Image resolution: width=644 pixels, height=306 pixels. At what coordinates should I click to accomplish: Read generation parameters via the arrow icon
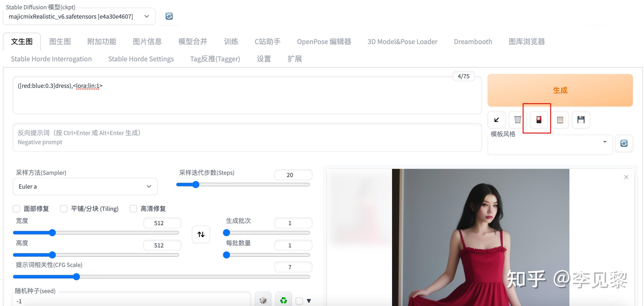496,120
